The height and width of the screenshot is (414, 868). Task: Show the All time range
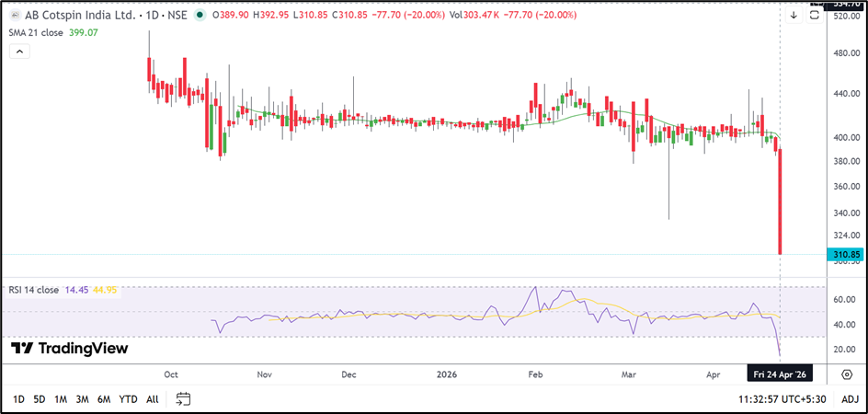click(x=153, y=398)
